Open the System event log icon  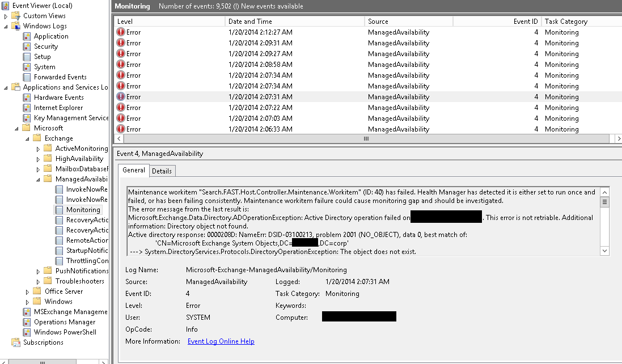pyautogui.click(x=27, y=66)
